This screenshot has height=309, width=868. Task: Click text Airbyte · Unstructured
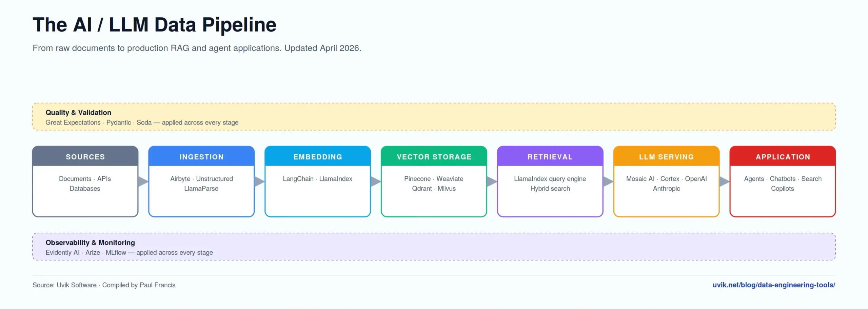pyautogui.click(x=201, y=179)
